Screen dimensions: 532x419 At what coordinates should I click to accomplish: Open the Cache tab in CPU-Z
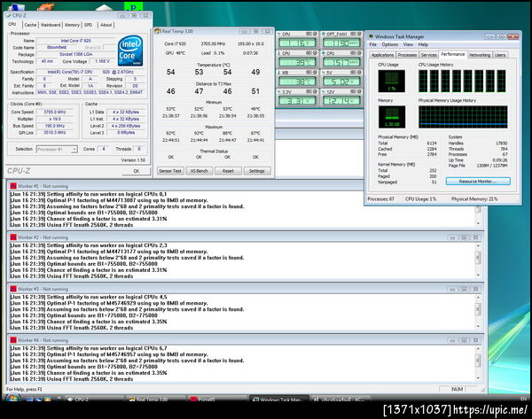pos(30,25)
